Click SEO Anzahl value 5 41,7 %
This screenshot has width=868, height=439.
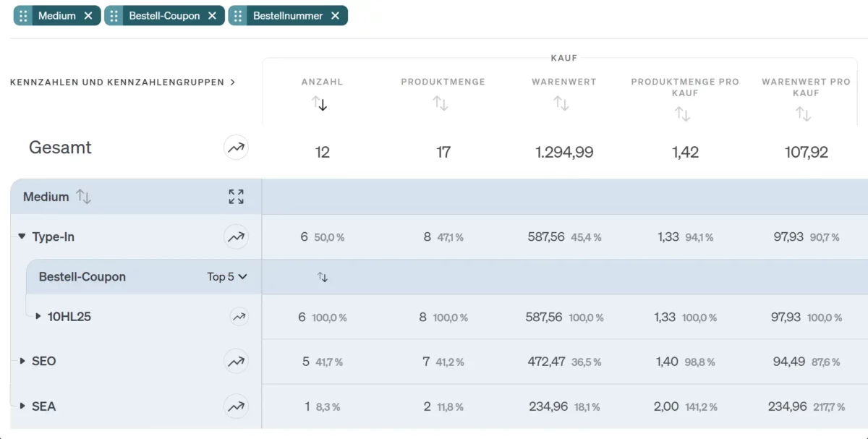[x=323, y=362]
